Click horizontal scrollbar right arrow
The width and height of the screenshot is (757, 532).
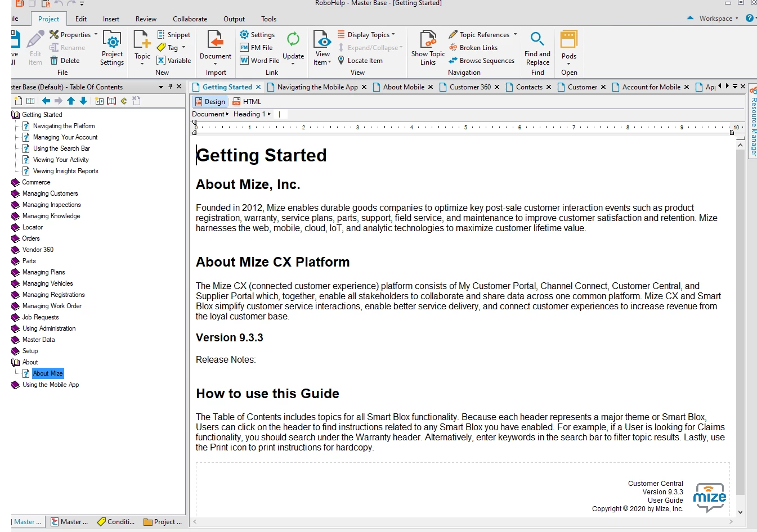point(731,522)
